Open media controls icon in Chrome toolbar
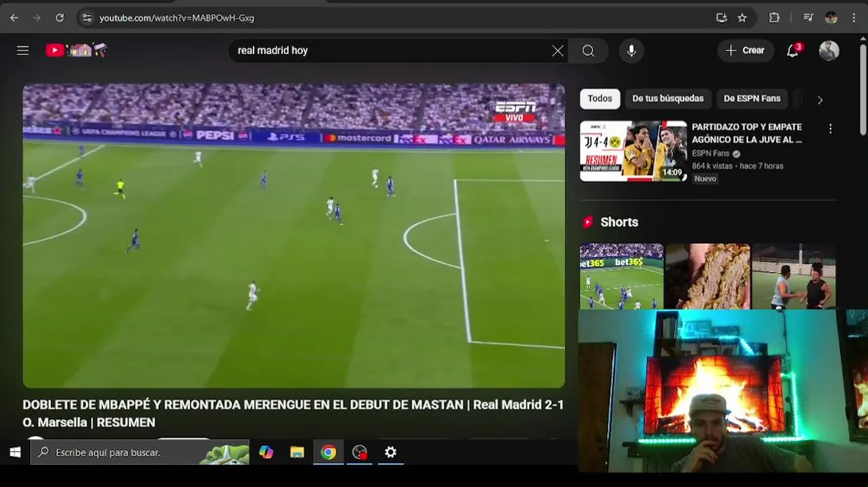 (808, 18)
